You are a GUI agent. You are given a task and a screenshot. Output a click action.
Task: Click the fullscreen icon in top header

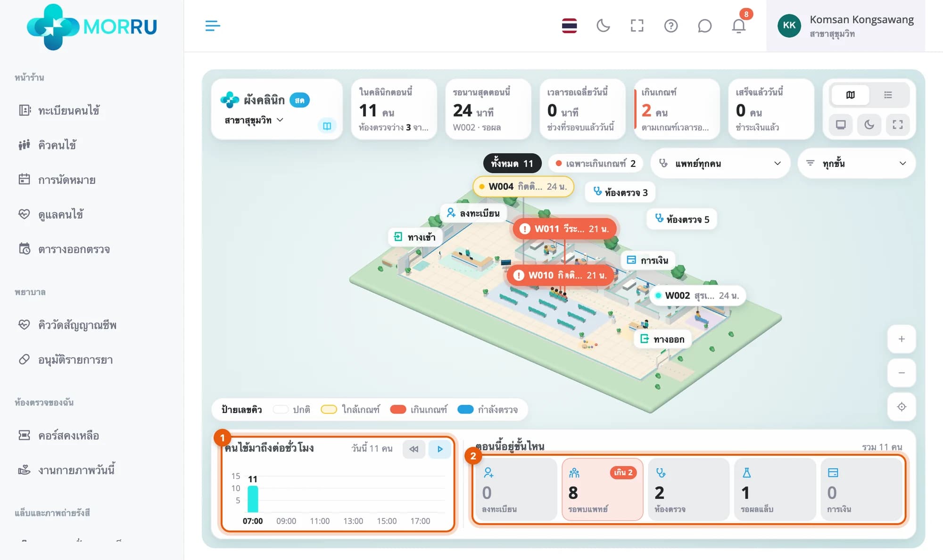[637, 26]
